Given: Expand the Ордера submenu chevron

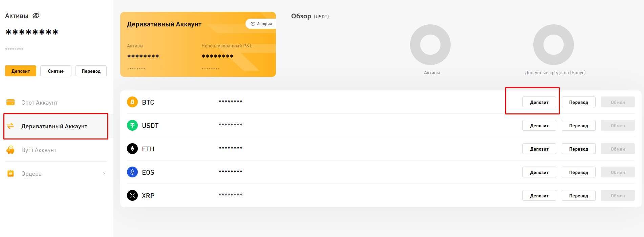Looking at the screenshot, I should click(104, 173).
